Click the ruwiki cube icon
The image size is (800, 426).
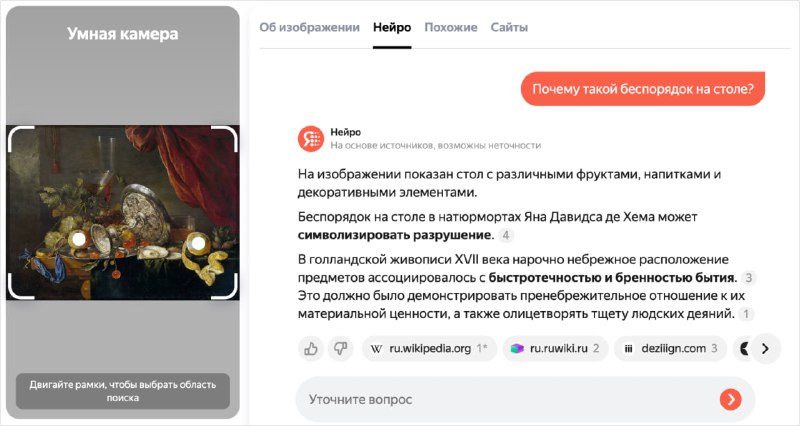pos(517,348)
